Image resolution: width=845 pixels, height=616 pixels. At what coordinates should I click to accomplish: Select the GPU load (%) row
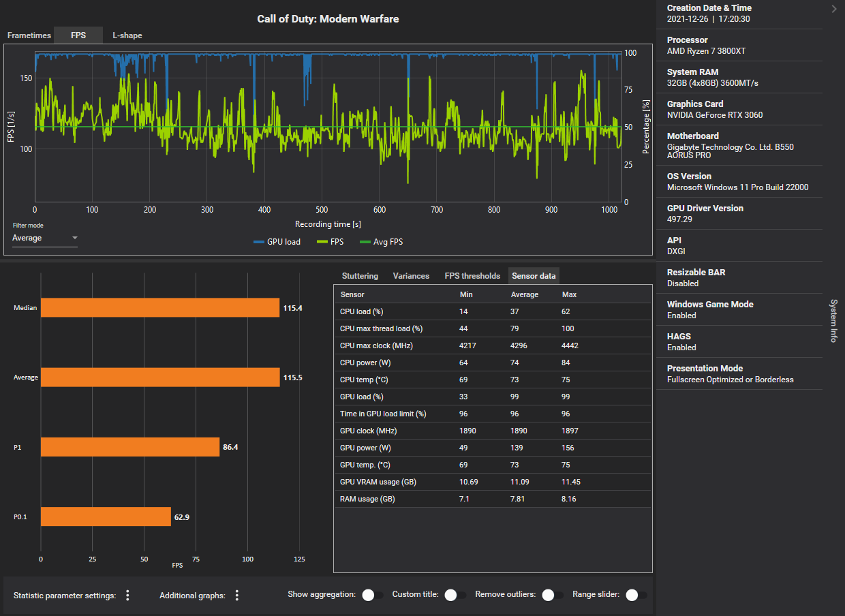click(493, 397)
